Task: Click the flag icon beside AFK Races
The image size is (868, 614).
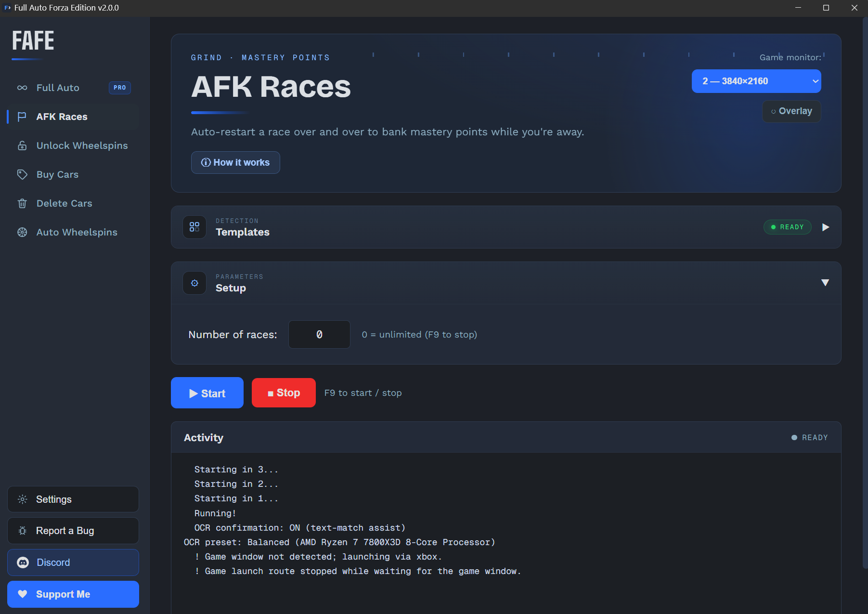Action: [22, 117]
